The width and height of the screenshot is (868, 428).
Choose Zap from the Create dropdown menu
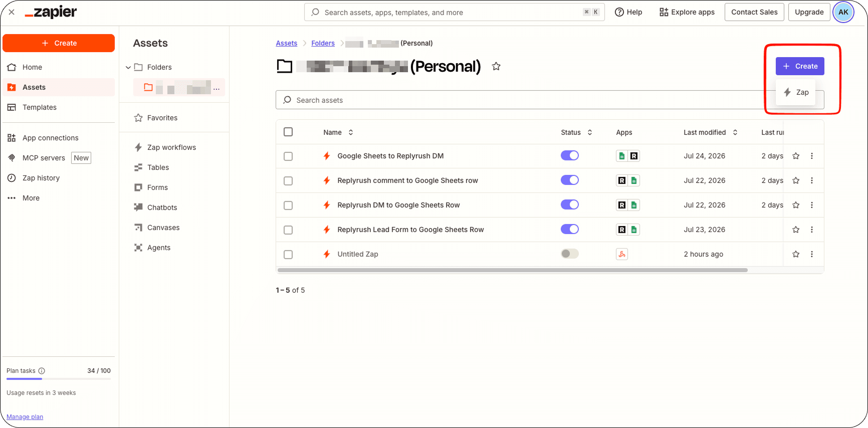[x=796, y=92]
